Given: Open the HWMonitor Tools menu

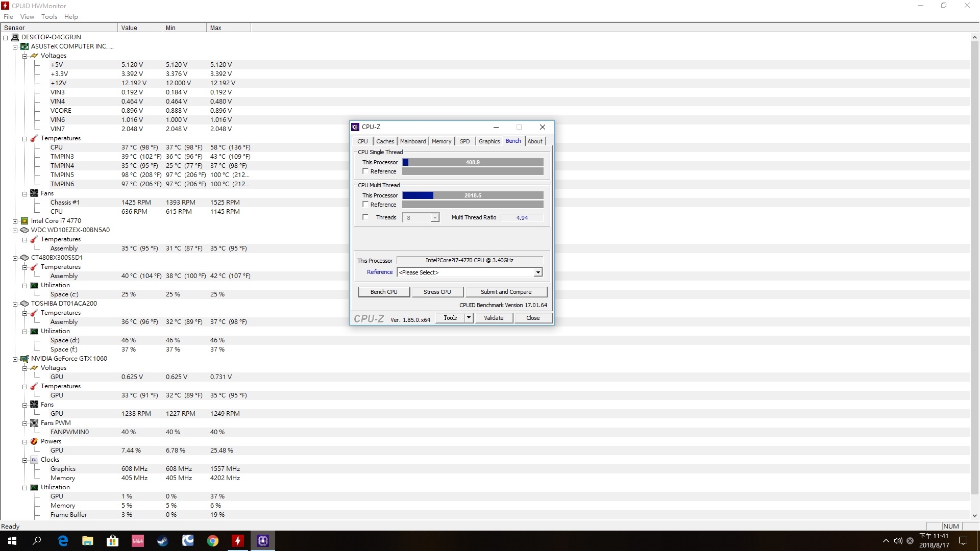Looking at the screenshot, I should (49, 17).
